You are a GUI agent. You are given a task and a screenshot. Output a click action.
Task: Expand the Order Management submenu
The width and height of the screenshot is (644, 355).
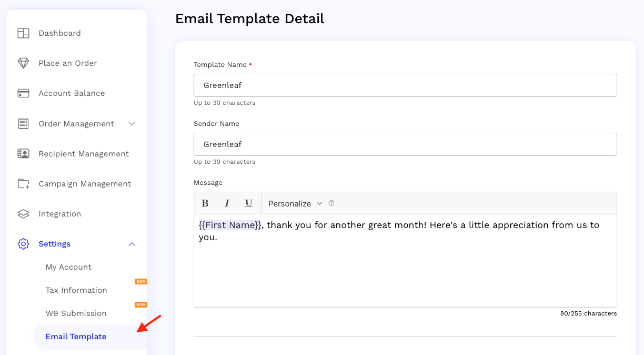[132, 123]
